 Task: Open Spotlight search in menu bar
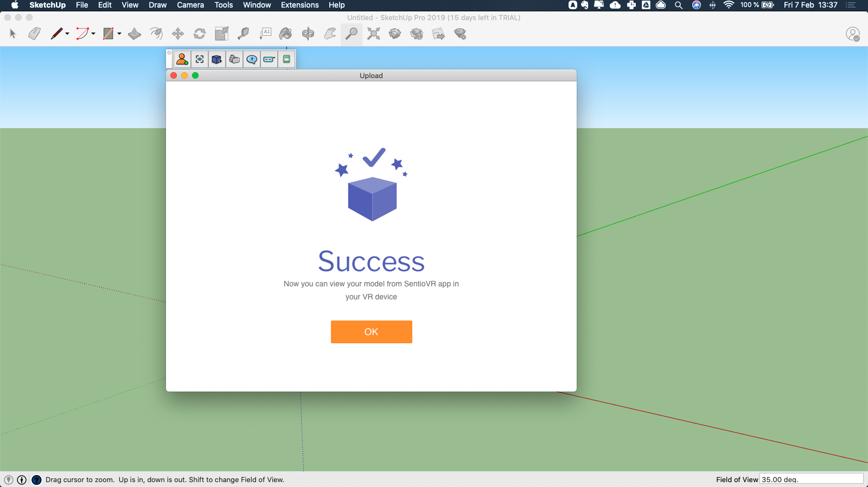tap(679, 5)
